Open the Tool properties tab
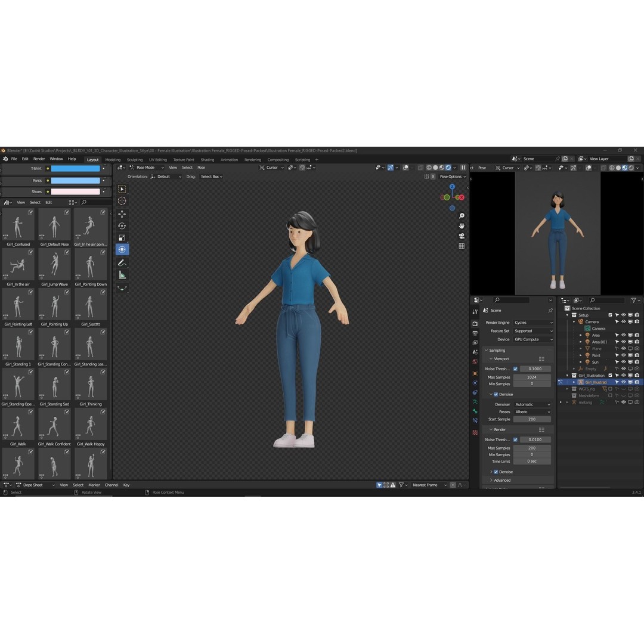This screenshot has height=644, width=644. [475, 312]
